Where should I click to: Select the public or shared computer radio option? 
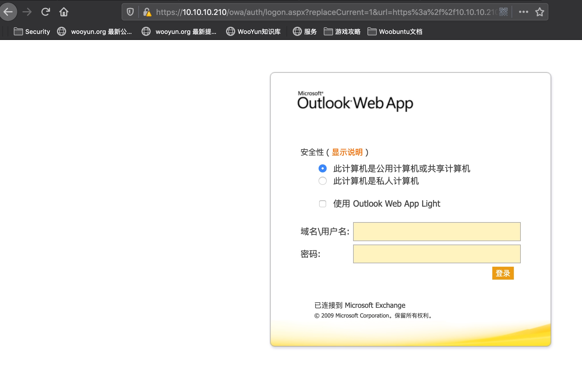pyautogui.click(x=323, y=168)
